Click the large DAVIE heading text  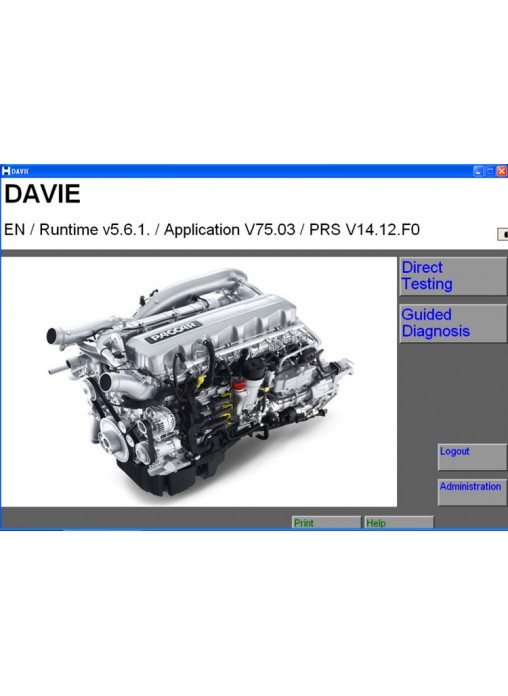42,194
